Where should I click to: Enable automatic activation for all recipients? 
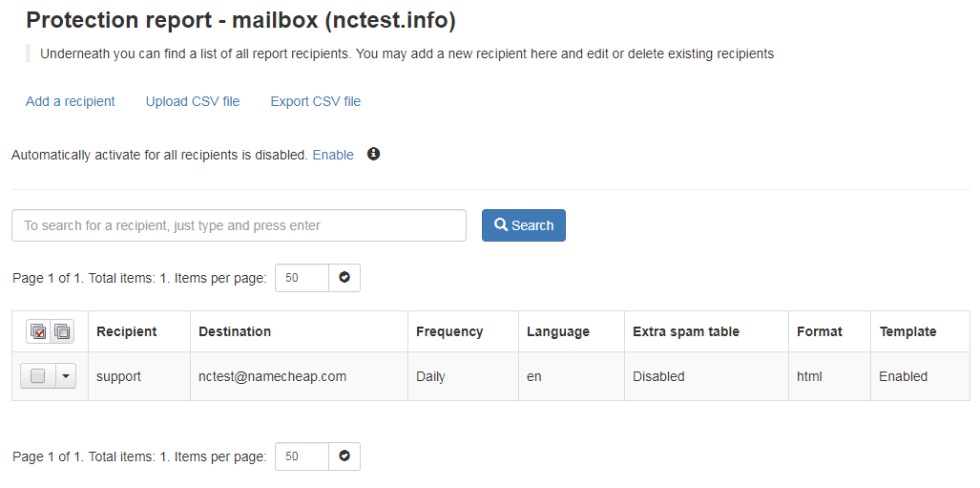point(333,155)
